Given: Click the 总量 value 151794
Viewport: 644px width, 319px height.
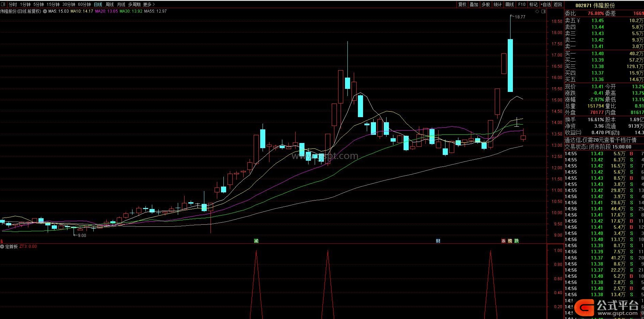Looking at the screenshot, I should [x=595, y=106].
